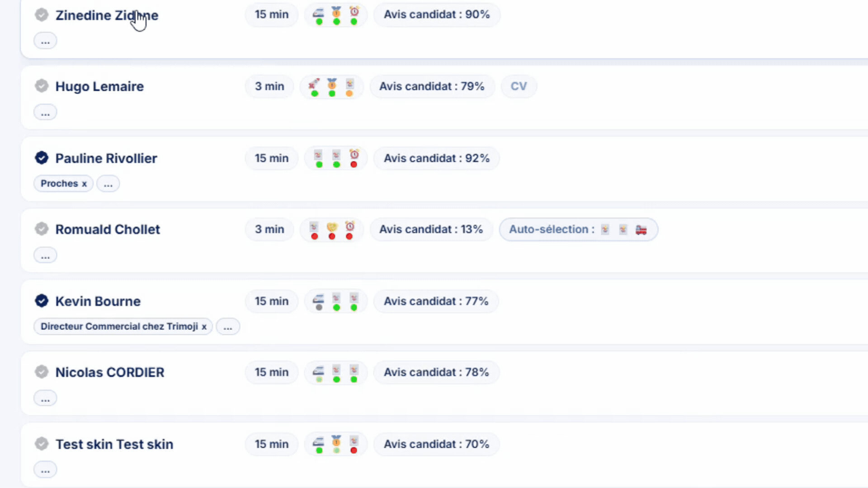Click the rocket icon in Hugo Lemaire's row

coord(314,84)
